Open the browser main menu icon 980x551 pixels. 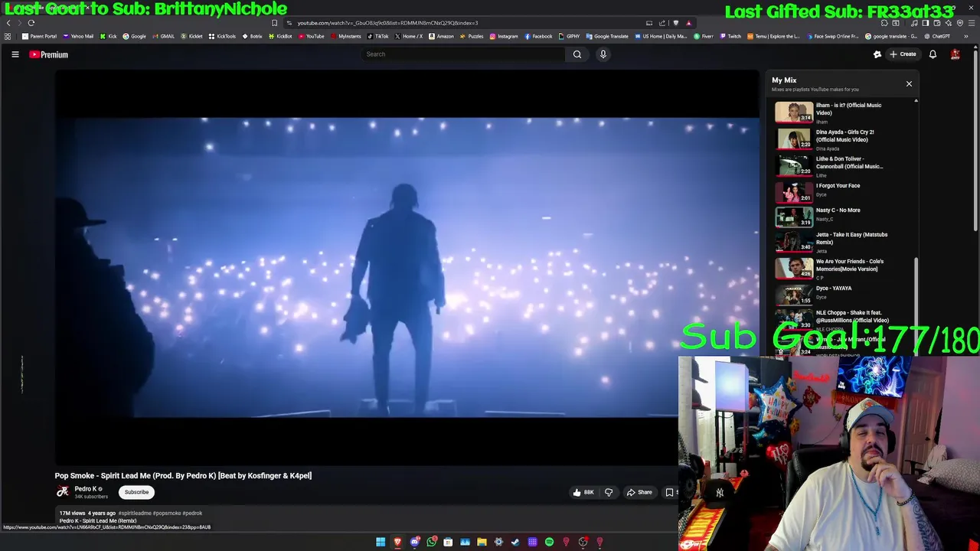pyautogui.click(x=971, y=23)
